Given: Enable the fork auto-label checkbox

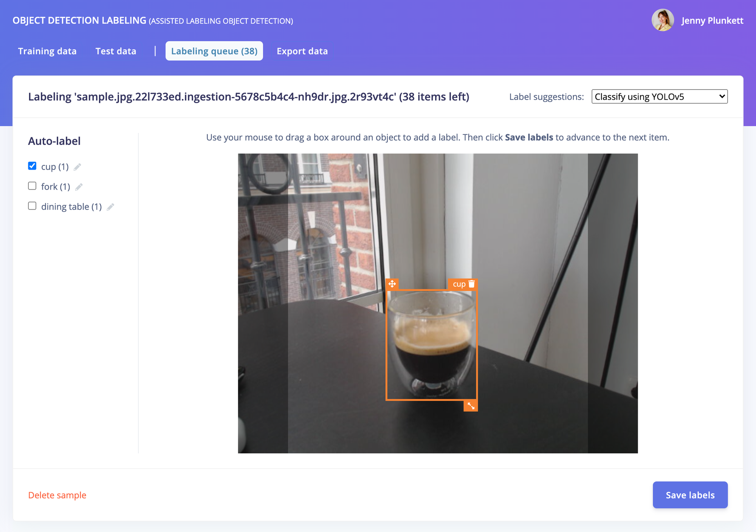Looking at the screenshot, I should pos(32,186).
